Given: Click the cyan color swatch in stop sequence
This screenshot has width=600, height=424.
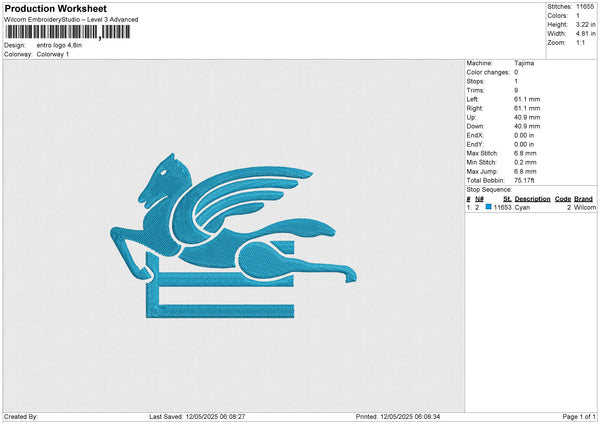Looking at the screenshot, I should (x=488, y=207).
